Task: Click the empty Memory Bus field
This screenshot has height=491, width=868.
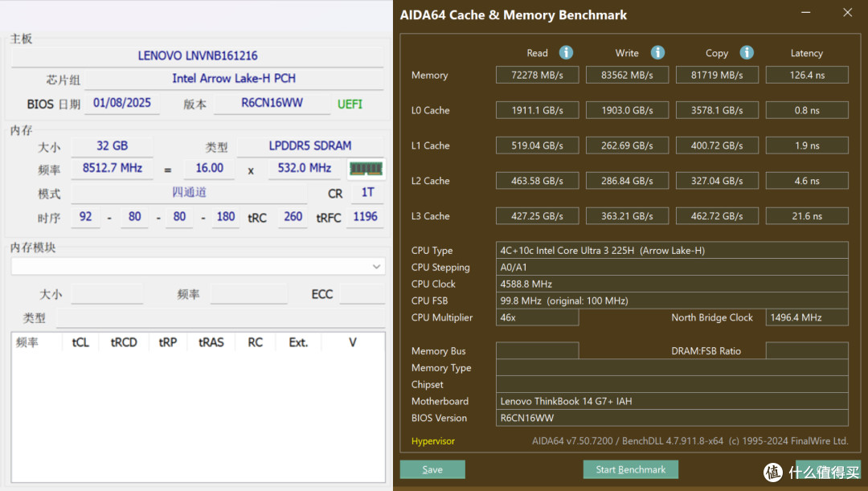Action: click(x=537, y=351)
